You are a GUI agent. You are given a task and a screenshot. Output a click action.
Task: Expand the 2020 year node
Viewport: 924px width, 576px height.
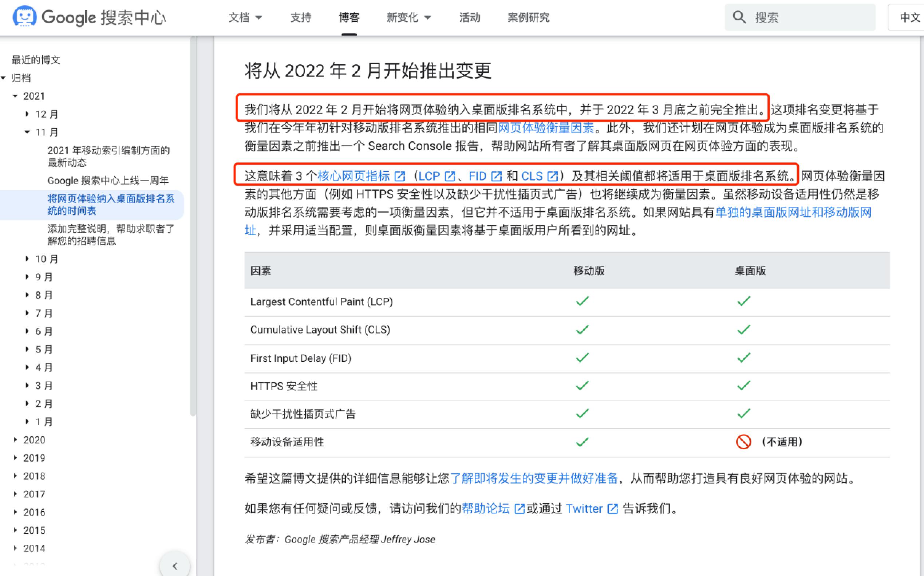click(x=15, y=439)
